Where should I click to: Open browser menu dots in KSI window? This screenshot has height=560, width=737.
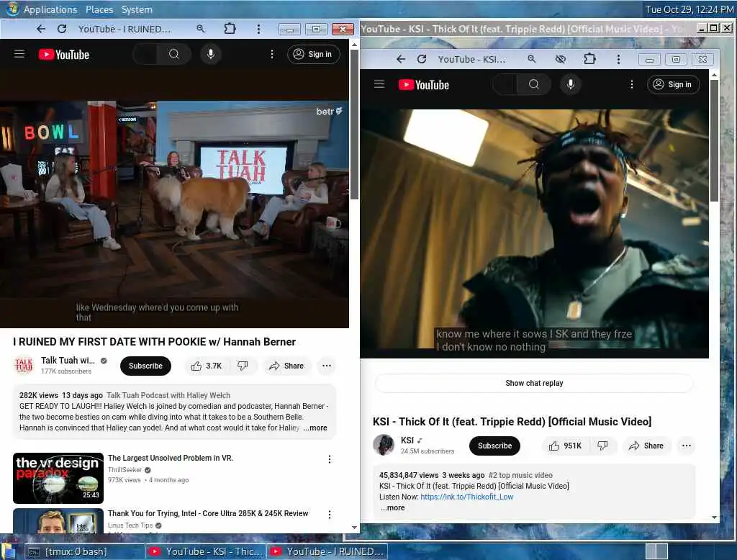coord(618,59)
